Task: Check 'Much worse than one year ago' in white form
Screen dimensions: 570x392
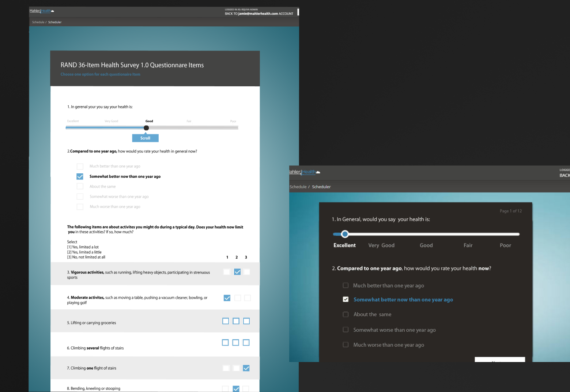Action: click(x=80, y=207)
